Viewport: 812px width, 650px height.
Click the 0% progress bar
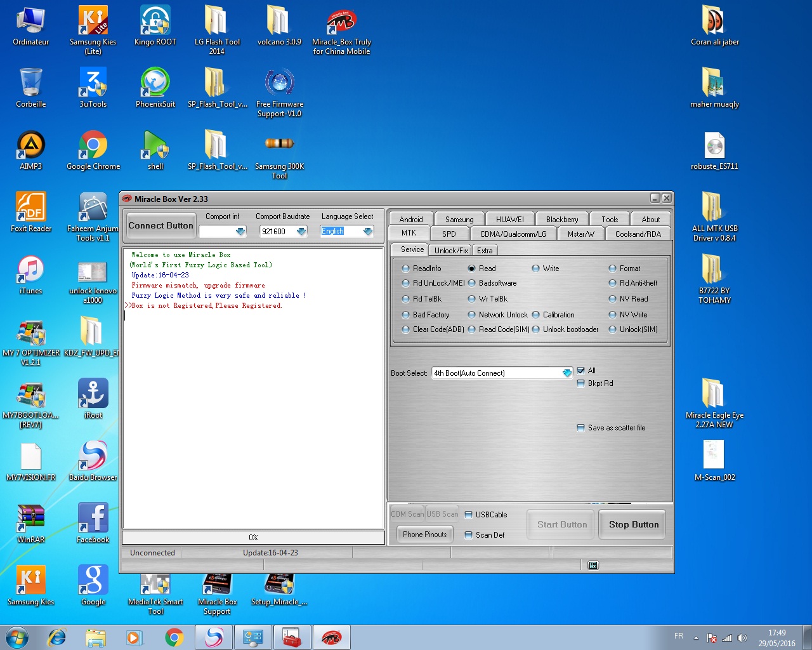(x=253, y=538)
